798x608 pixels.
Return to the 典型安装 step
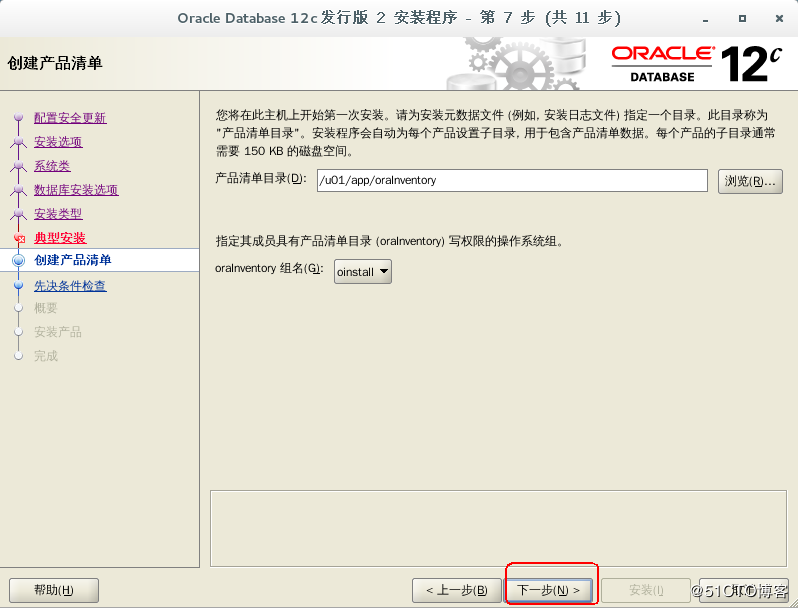60,238
